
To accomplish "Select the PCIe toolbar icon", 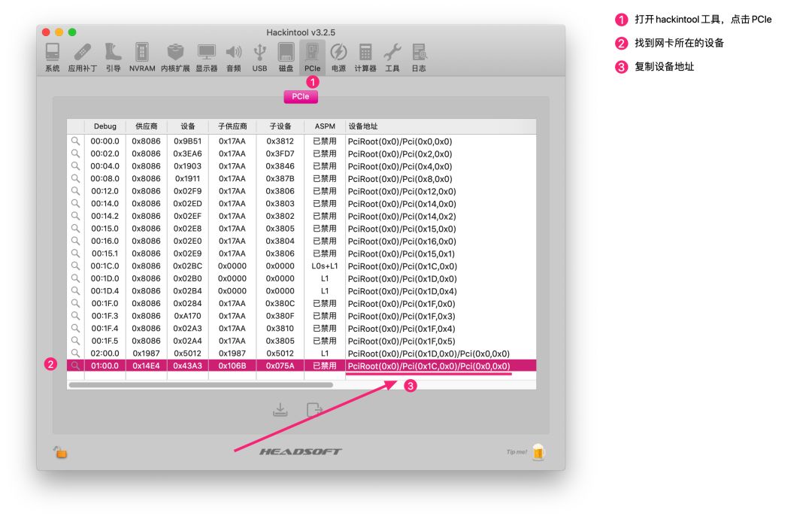I will point(312,57).
